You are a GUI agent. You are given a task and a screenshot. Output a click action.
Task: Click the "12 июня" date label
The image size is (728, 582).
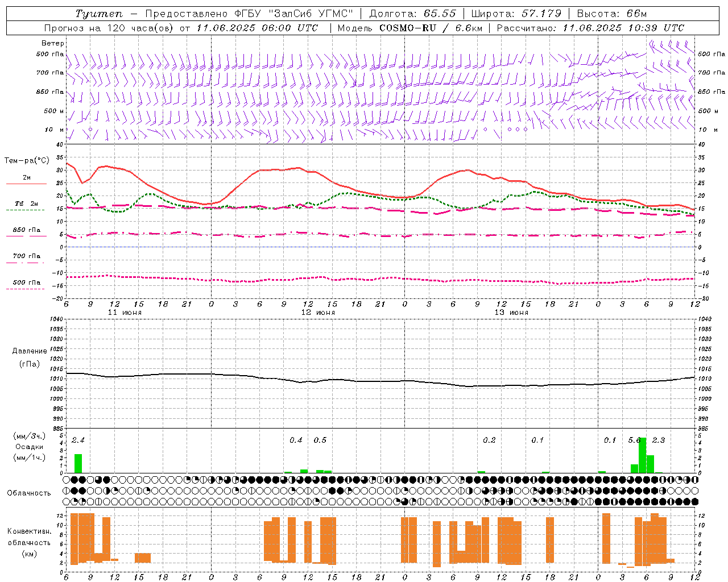[x=318, y=312]
